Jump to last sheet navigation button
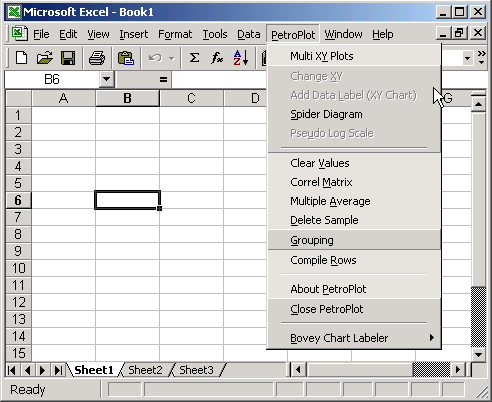Image resolution: width=492 pixels, height=402 pixels. click(59, 370)
